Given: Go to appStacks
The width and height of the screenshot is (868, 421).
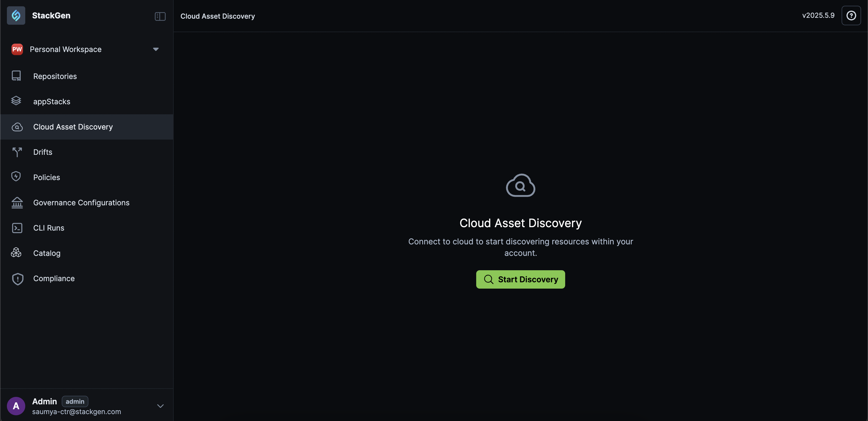Looking at the screenshot, I should (87, 101).
